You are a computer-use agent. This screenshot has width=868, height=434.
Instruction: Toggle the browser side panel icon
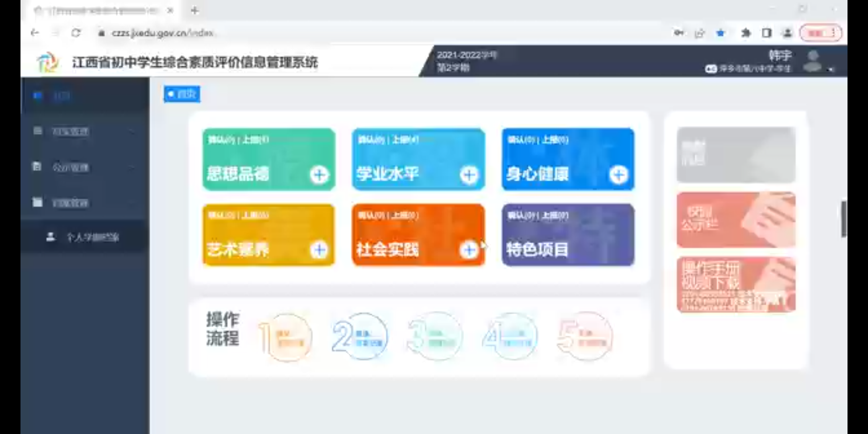[x=767, y=33]
